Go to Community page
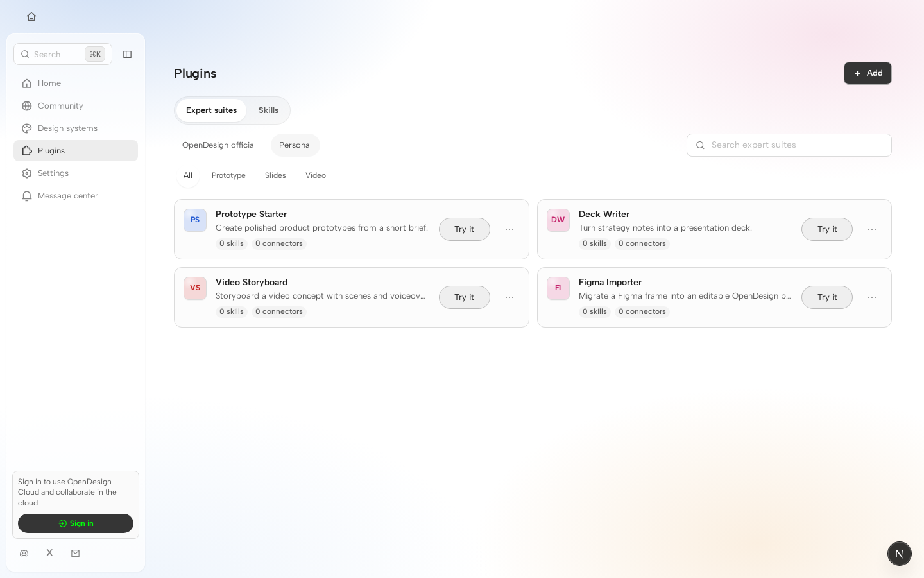The height and width of the screenshot is (578, 924). pyautogui.click(x=76, y=106)
